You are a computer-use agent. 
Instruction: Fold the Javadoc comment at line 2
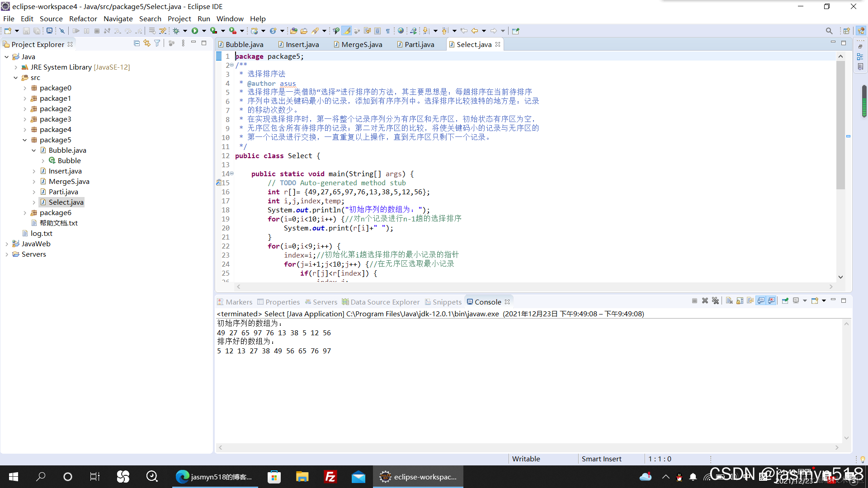point(231,65)
